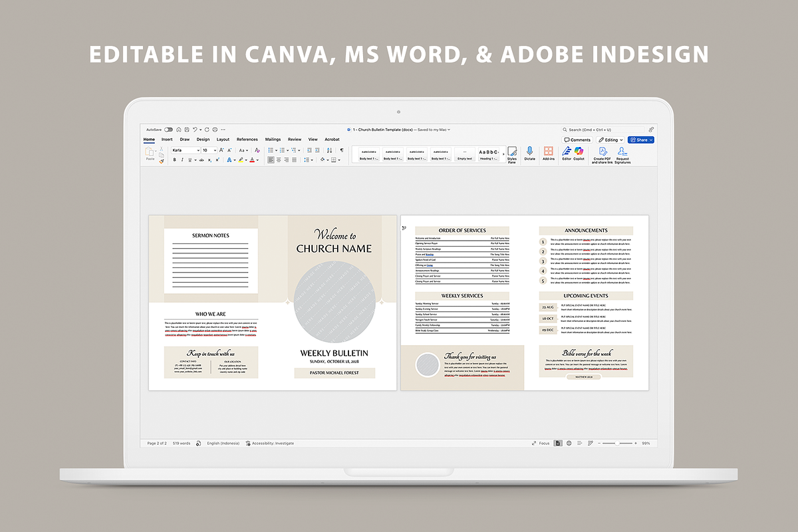798x532 pixels.
Task: Open the Editor pane
Action: [x=567, y=154]
